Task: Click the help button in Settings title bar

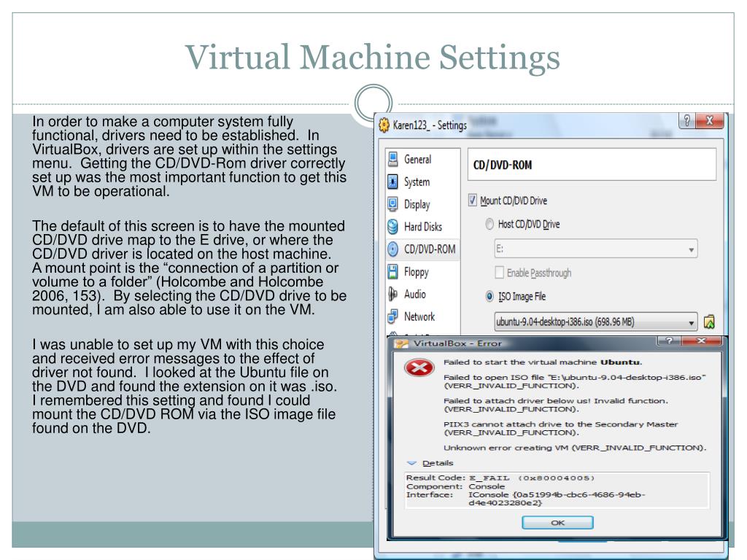Action: [686, 120]
